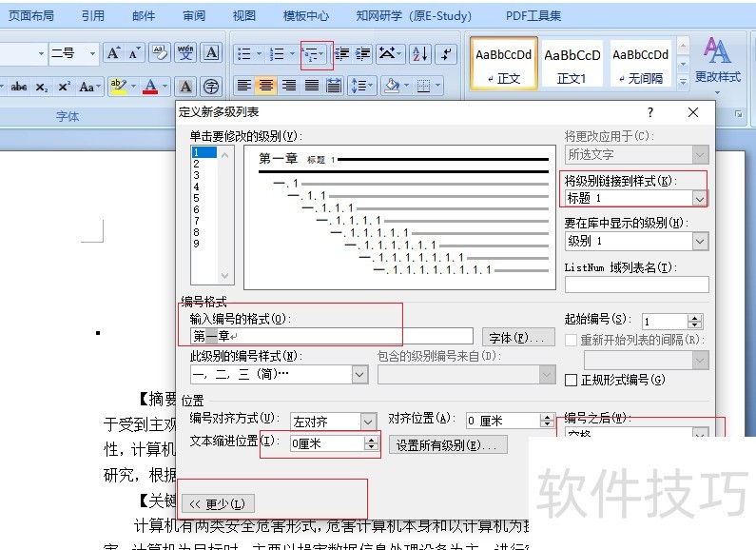The height and width of the screenshot is (550, 756).
Task: Click the 设置所有级别 button
Action: pos(451,444)
